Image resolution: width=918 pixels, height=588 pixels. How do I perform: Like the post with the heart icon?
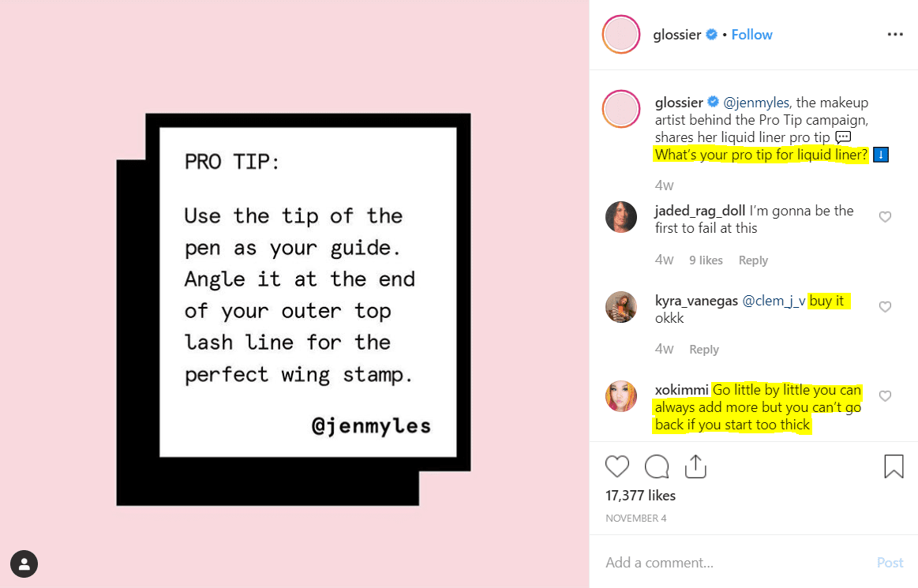[617, 466]
